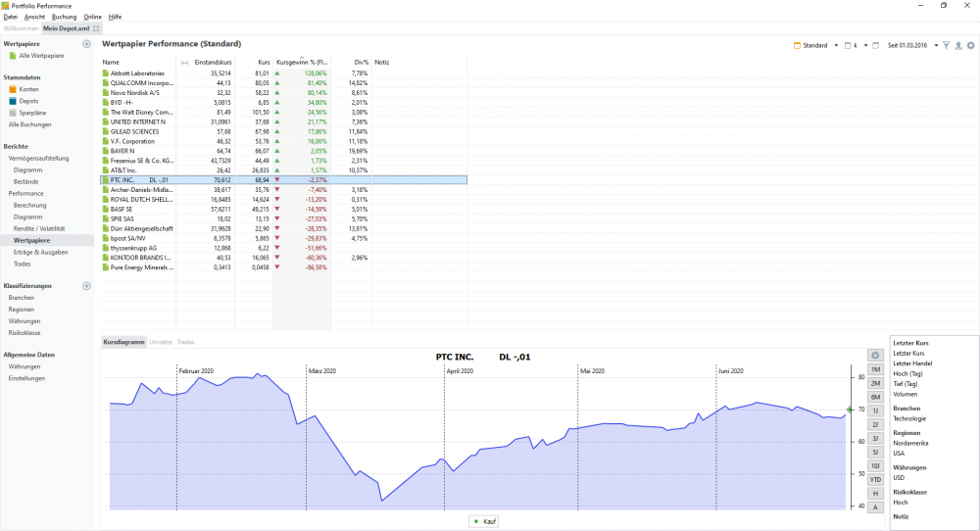Click the security icon of thyssenkrupp AG row

106,248
